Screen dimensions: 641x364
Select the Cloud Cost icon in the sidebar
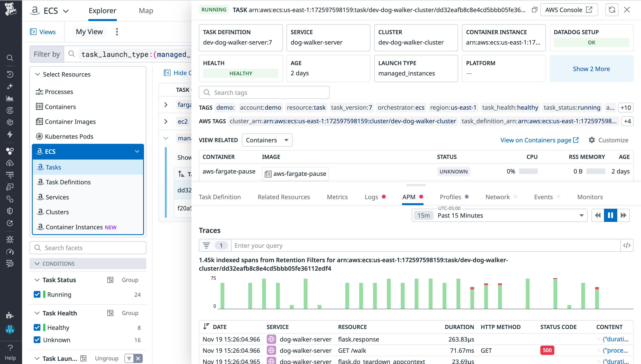coord(10,163)
